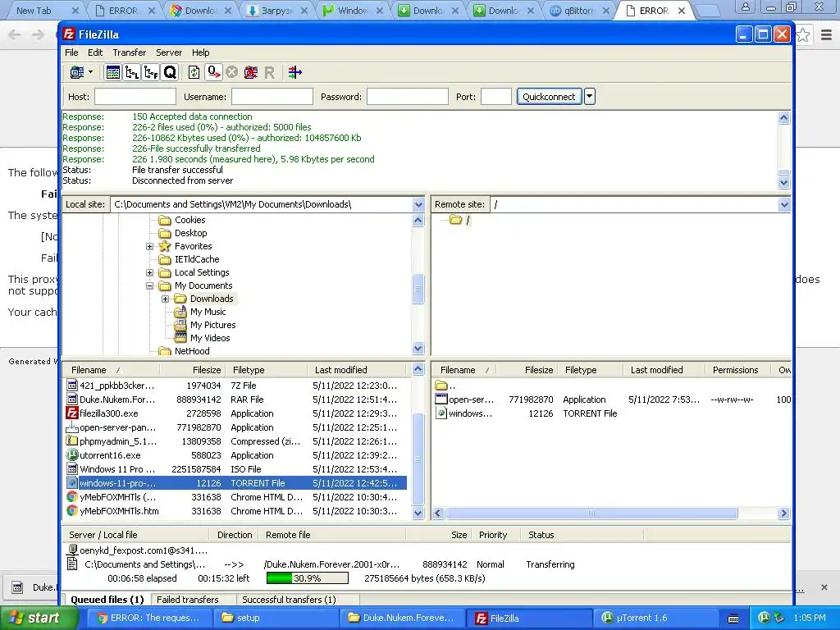The width and height of the screenshot is (840, 630).
Task: Select the remote root folder icon
Action: [455, 220]
